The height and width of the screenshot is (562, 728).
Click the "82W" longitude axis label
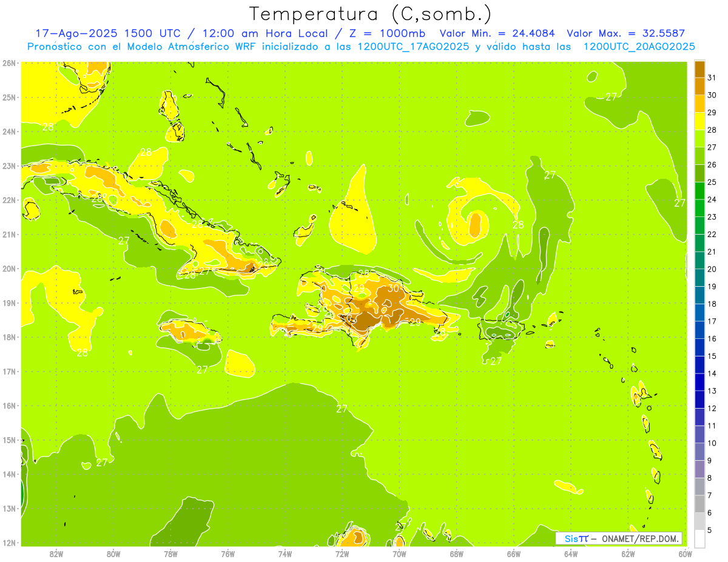pyautogui.click(x=56, y=554)
